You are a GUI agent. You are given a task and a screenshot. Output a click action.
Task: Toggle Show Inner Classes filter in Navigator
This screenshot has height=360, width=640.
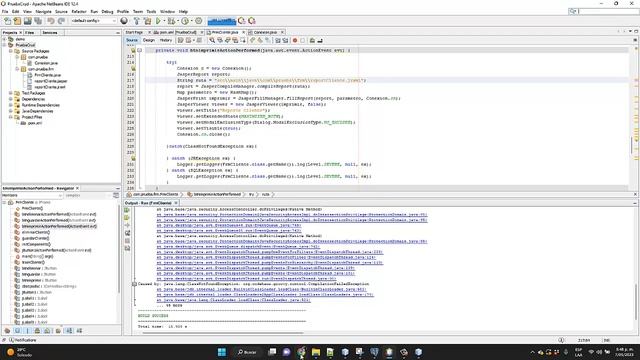coord(47,331)
